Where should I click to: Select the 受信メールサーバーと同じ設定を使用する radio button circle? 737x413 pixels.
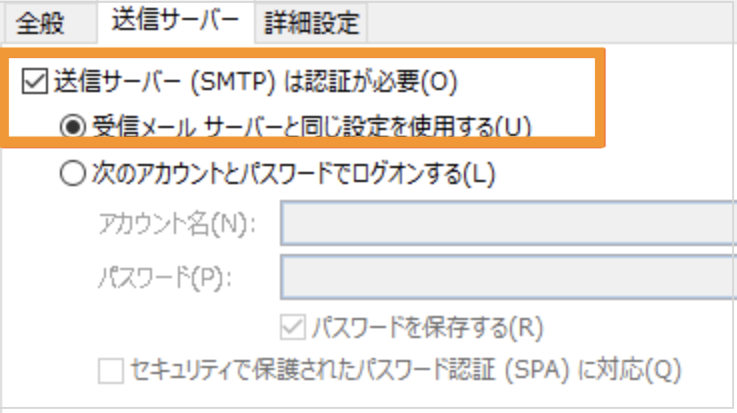pos(74,127)
